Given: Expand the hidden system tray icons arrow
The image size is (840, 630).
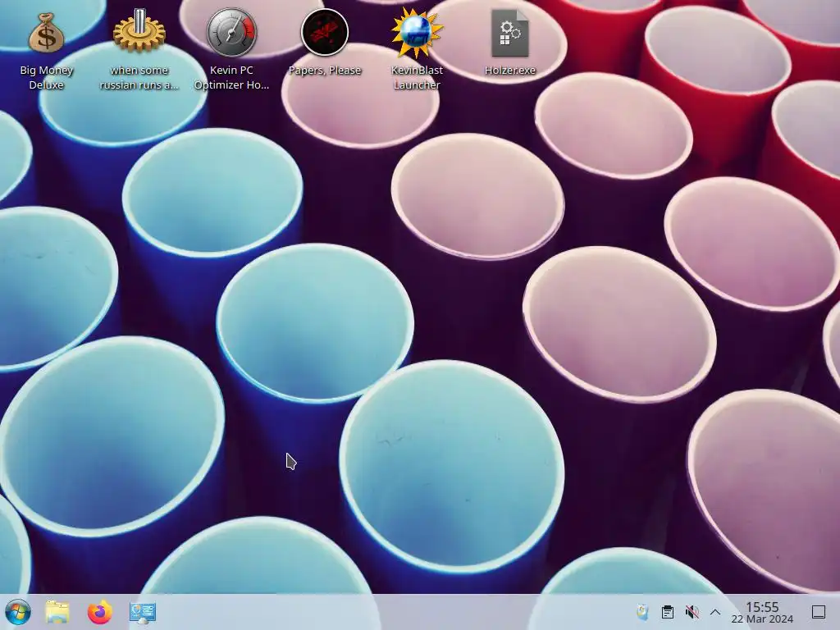Looking at the screenshot, I should (715, 612).
